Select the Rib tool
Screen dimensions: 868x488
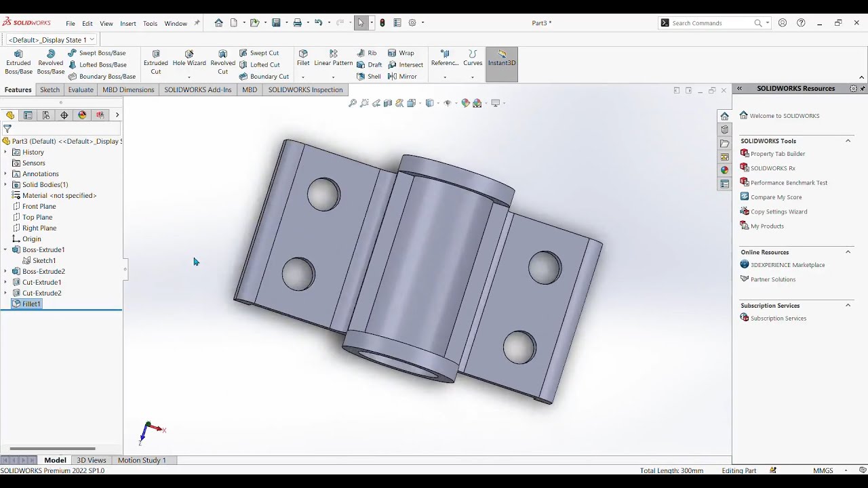(x=367, y=53)
